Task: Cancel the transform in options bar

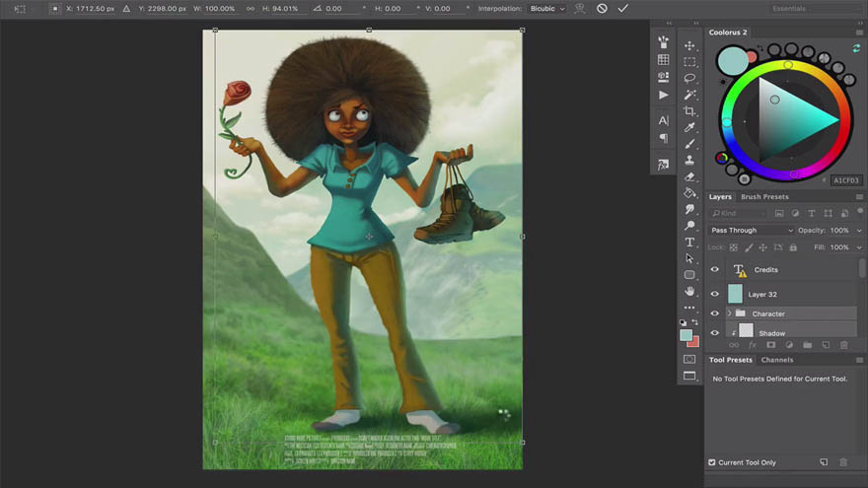Action: (602, 8)
